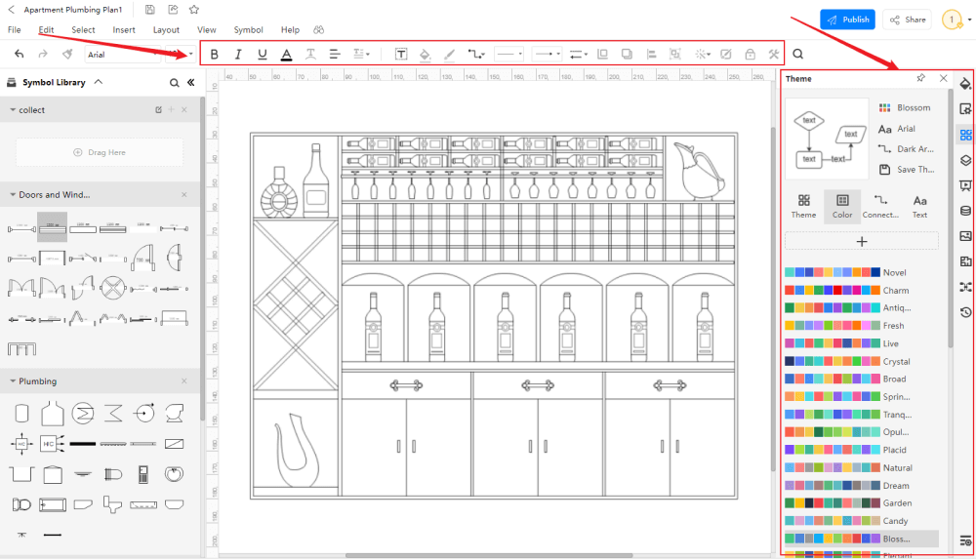Pin the Theme panel
The width and height of the screenshot is (976, 560).
point(921,78)
